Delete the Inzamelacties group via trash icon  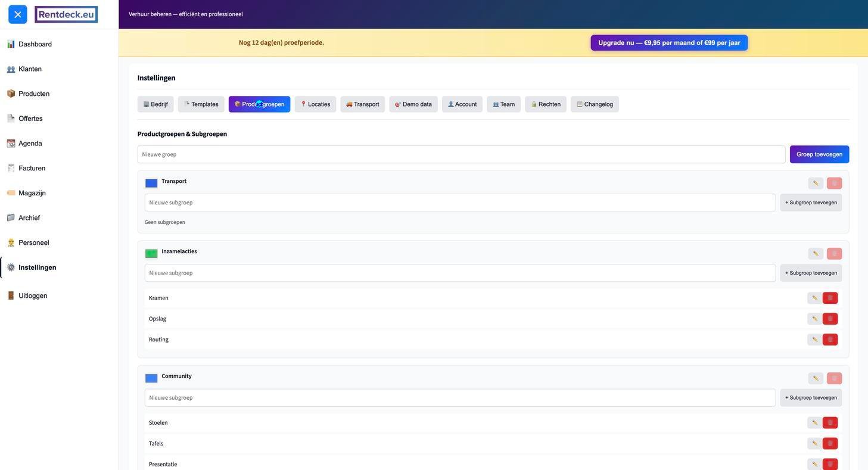tap(834, 254)
